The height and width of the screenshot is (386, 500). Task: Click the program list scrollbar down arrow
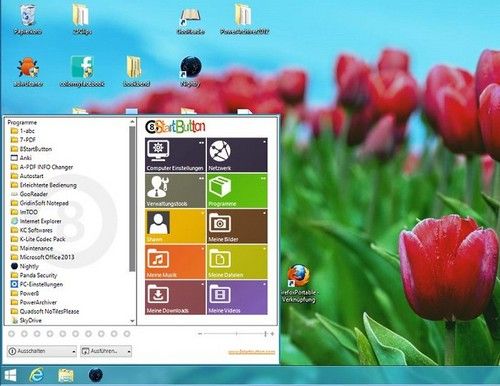pos(132,321)
